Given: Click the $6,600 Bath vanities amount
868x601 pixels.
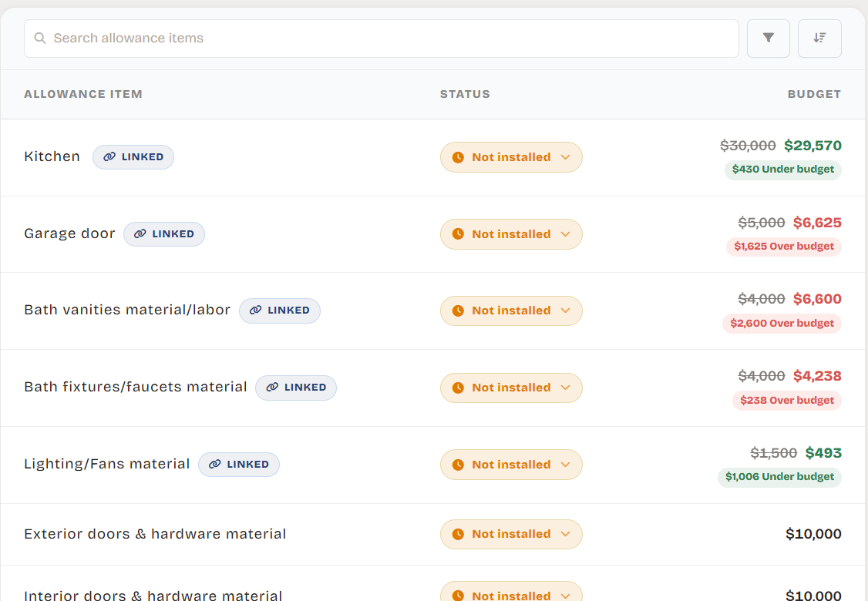Looking at the screenshot, I should pos(817,299).
